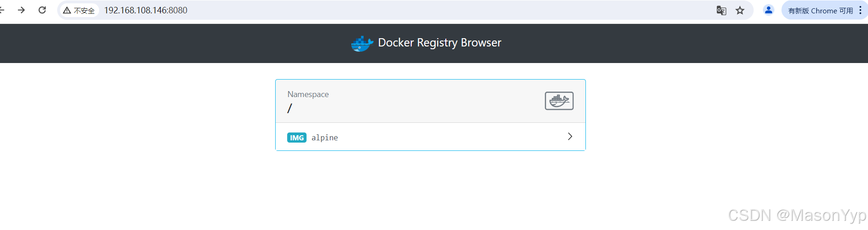Click the Docker ship icon in Namespace card
868x230 pixels.
[x=559, y=101]
